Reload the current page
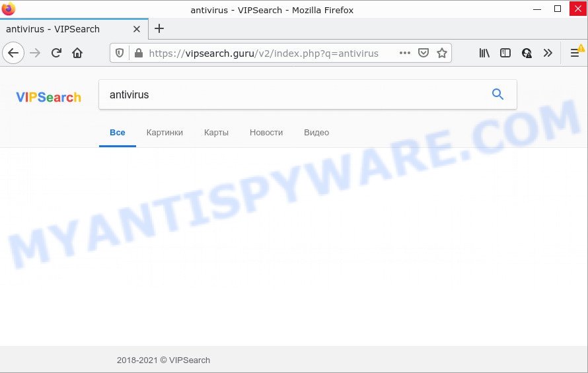The image size is (588, 373). [56, 53]
